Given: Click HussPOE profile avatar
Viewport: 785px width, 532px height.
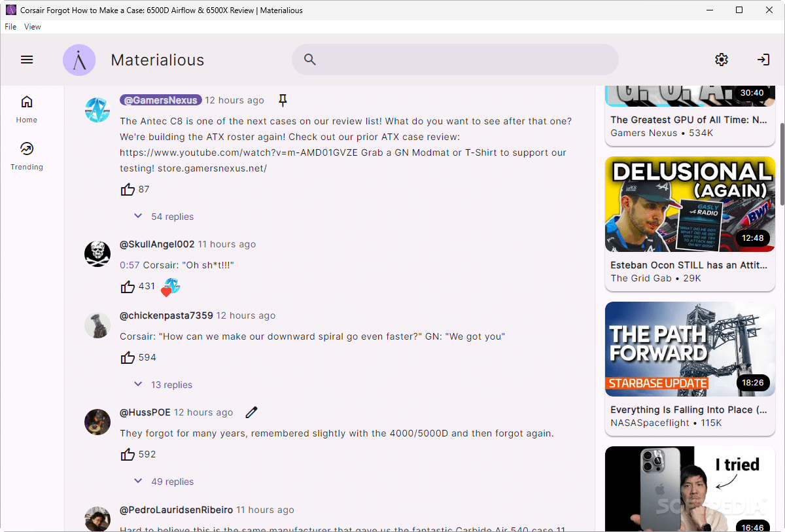Looking at the screenshot, I should click(97, 422).
